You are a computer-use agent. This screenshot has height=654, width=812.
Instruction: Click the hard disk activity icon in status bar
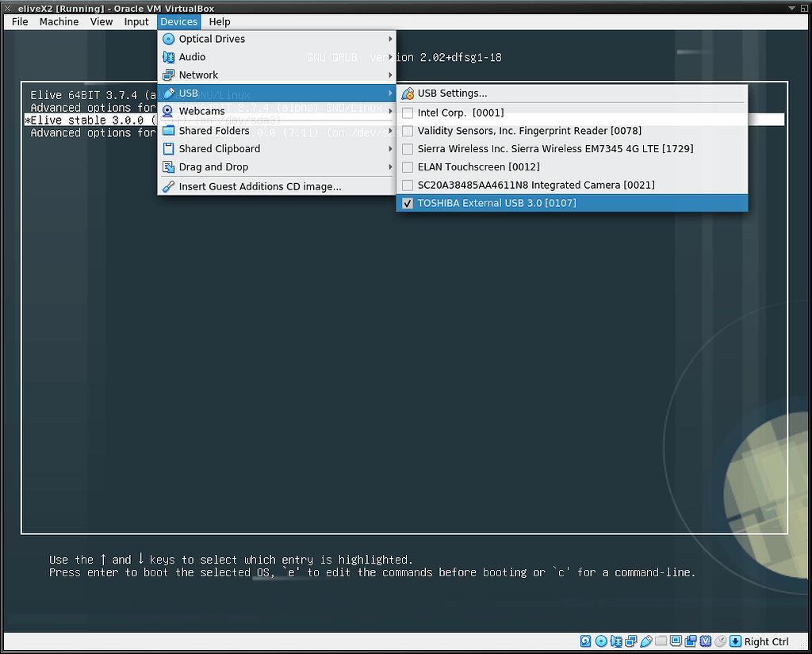[584, 641]
